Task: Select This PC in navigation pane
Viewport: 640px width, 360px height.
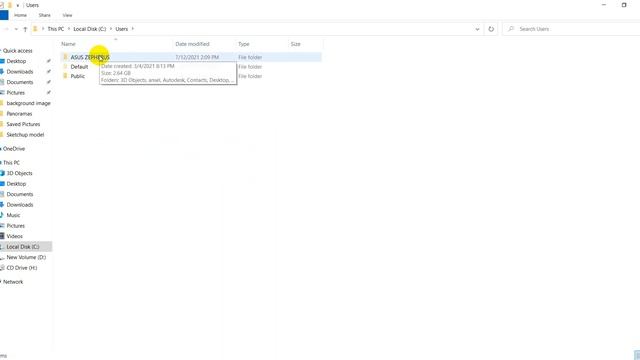Action: point(11,162)
